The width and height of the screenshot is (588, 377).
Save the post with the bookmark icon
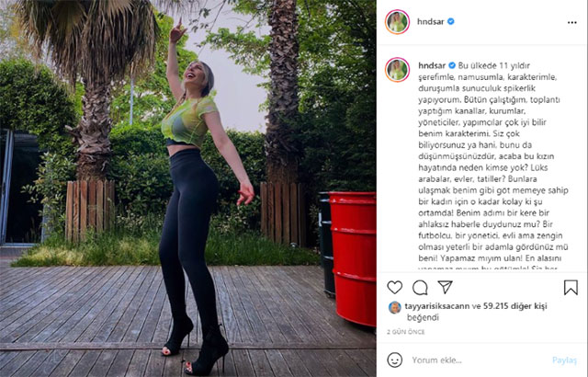571,287
